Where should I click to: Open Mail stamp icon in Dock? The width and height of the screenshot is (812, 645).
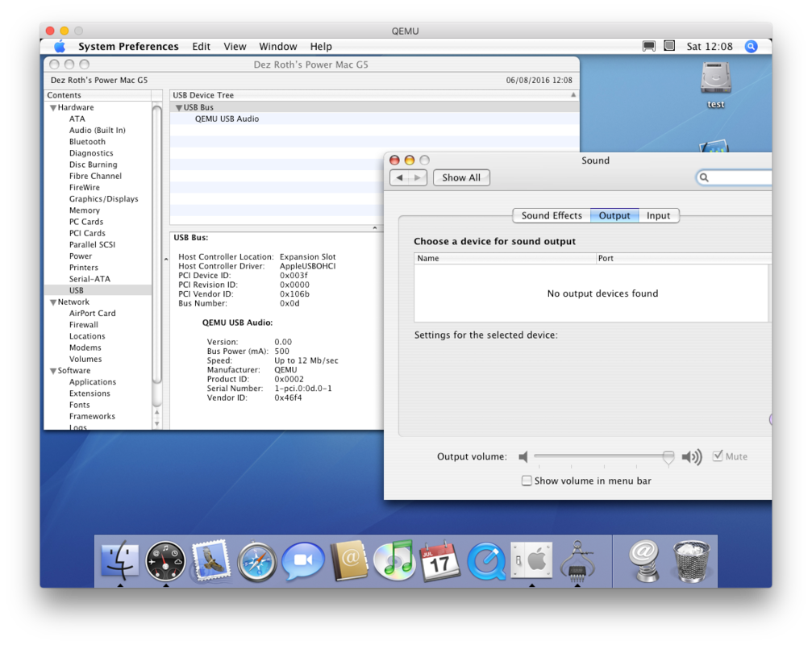(x=210, y=561)
